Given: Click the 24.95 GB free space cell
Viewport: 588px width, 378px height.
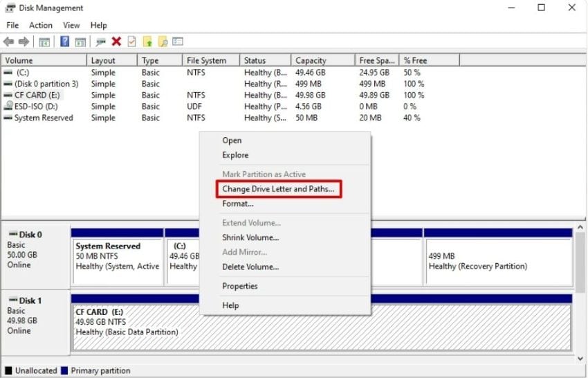Looking at the screenshot, I should (374, 73).
